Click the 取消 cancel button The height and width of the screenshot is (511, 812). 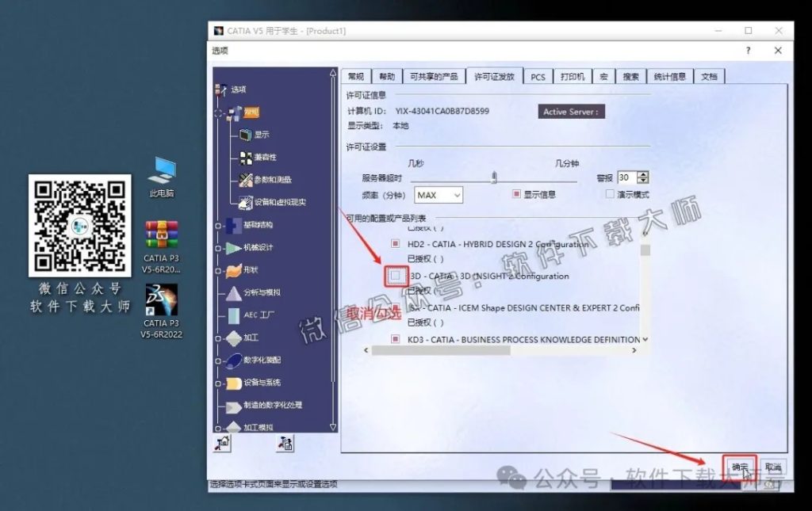coord(775,468)
